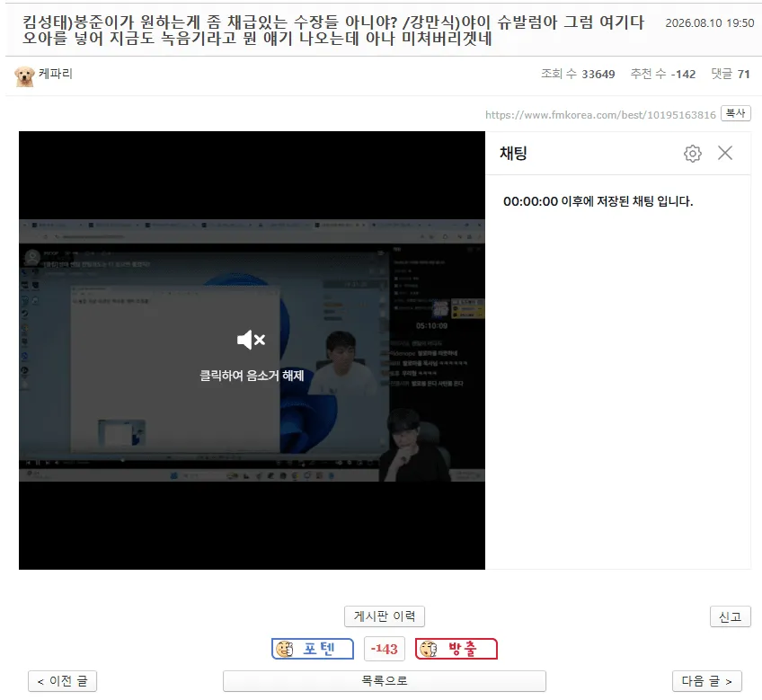Downvote the post with 방출

456,649
